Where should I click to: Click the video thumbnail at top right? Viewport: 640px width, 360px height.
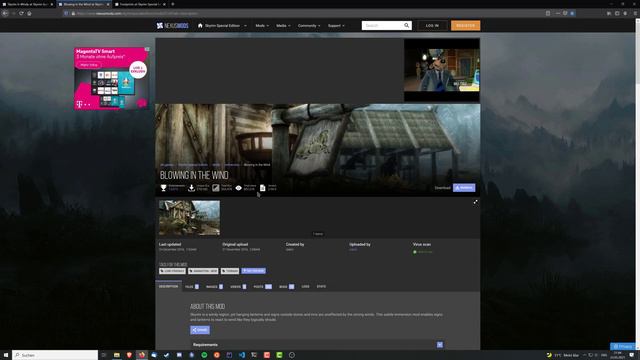(x=442, y=70)
